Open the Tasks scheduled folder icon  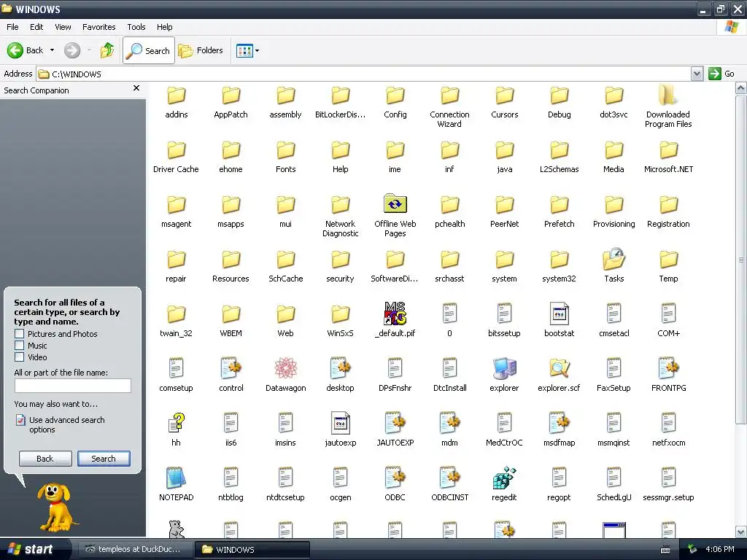(614, 259)
